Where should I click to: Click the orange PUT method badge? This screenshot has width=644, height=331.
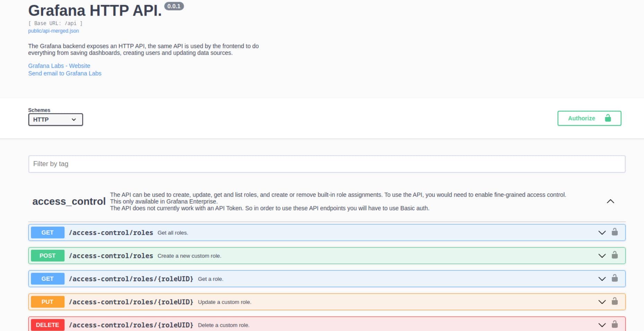click(x=47, y=302)
